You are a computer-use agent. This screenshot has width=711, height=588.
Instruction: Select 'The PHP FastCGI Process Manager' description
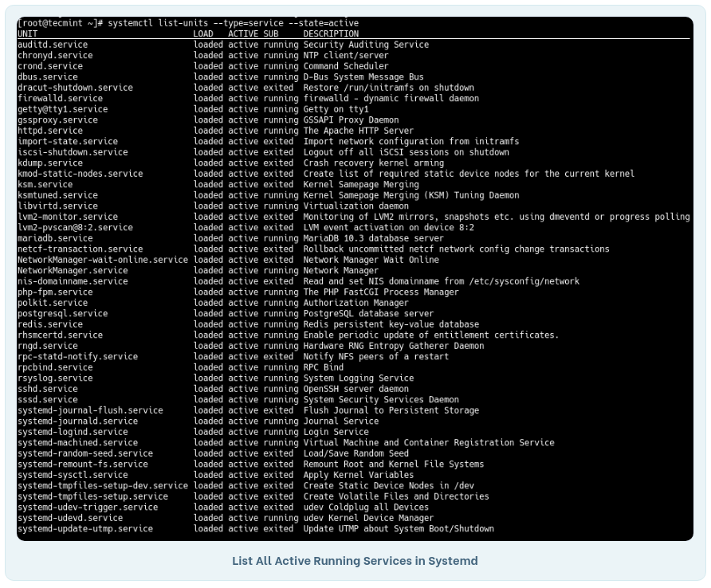(381, 292)
